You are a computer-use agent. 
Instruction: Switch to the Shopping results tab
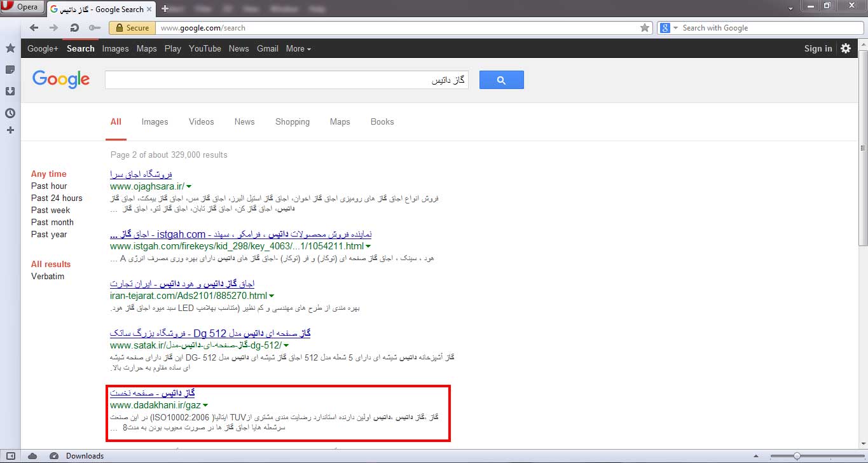293,122
